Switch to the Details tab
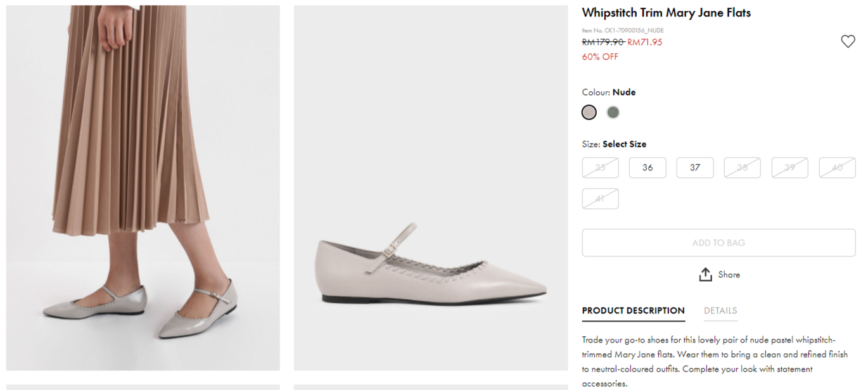Viewport: 868px width, 390px height. click(x=720, y=311)
